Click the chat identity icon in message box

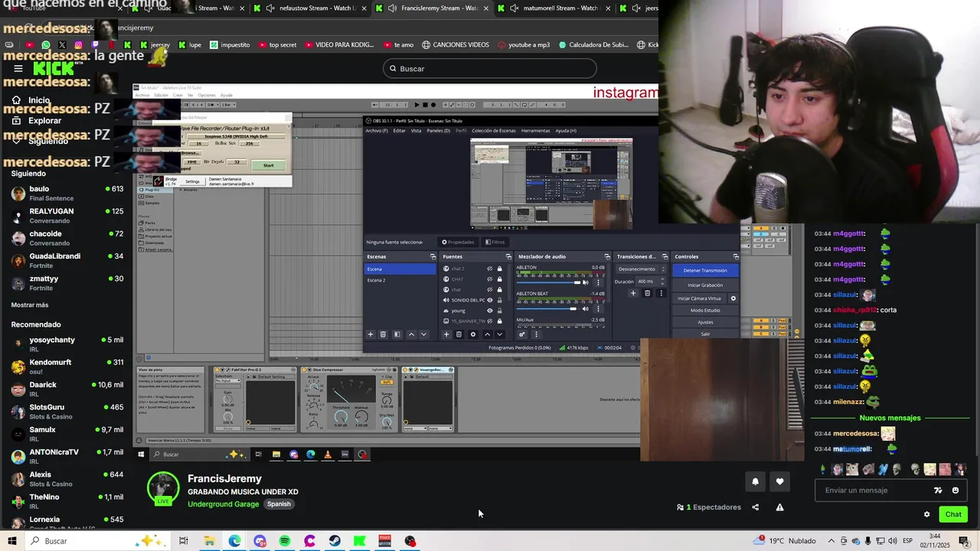938,491
